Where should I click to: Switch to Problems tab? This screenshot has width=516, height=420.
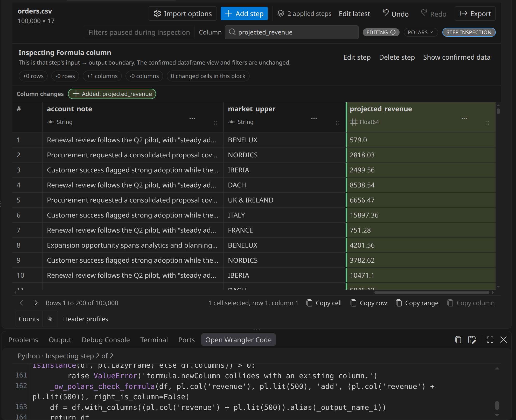(23, 340)
